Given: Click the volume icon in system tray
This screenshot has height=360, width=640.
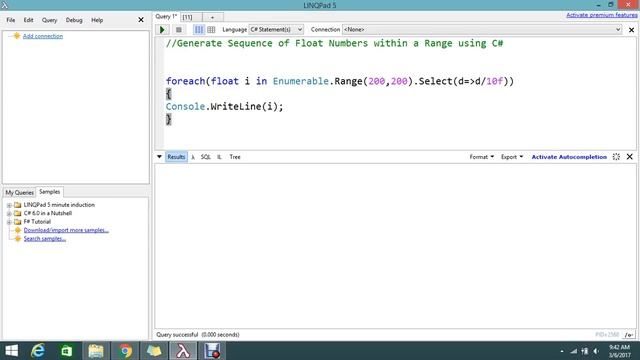Looking at the screenshot, I should (596, 351).
